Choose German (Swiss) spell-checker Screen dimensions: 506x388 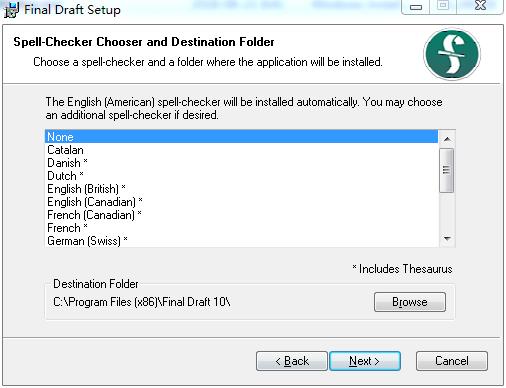[x=241, y=241]
